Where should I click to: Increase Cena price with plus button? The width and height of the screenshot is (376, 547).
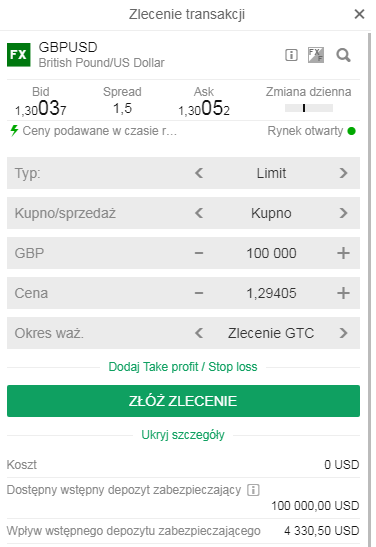click(344, 293)
